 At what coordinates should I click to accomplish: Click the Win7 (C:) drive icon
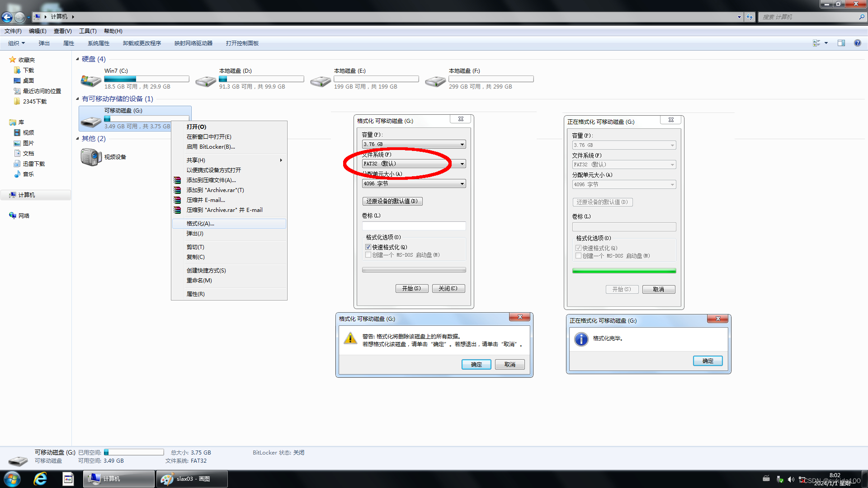[91, 80]
